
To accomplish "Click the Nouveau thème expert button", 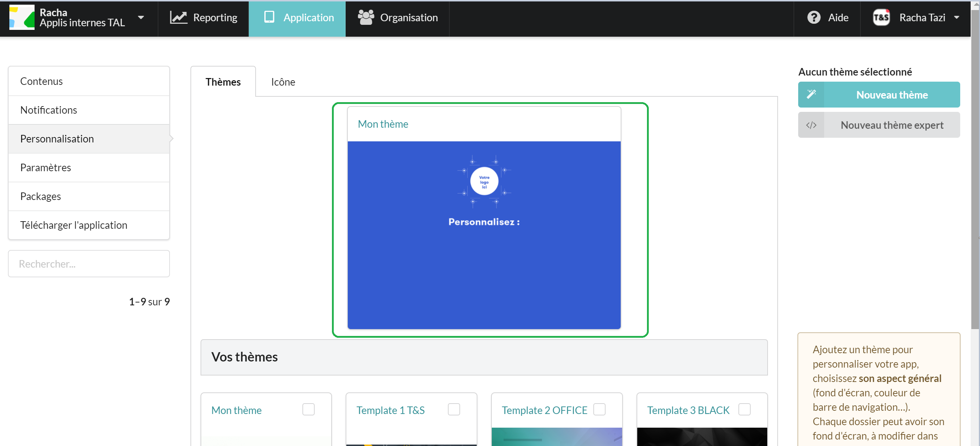I will point(879,125).
